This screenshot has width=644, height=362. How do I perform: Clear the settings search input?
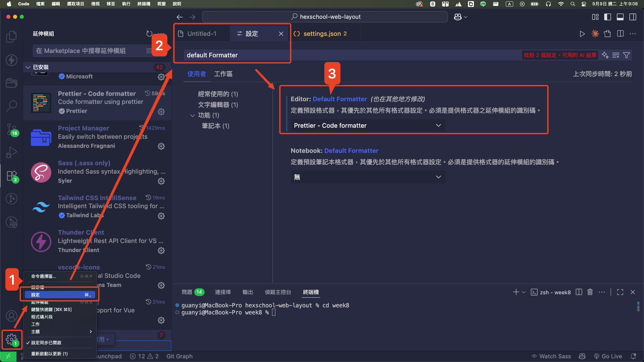pos(616,55)
